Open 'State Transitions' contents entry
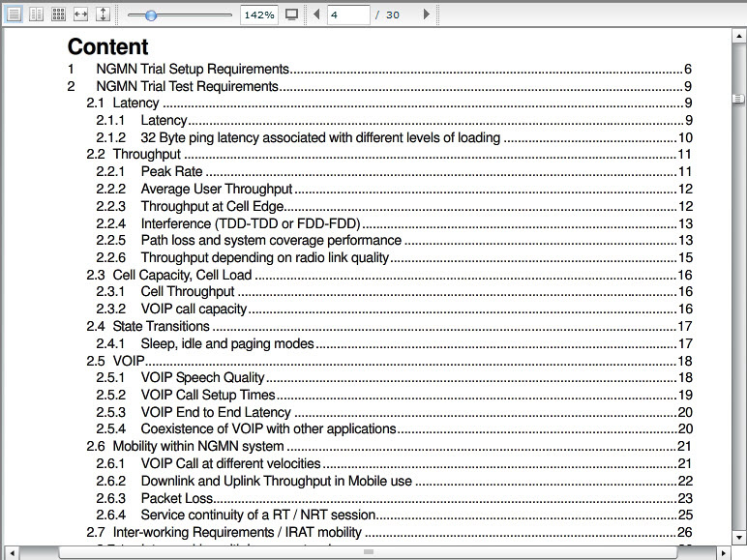The width and height of the screenshot is (747, 560). (389, 326)
